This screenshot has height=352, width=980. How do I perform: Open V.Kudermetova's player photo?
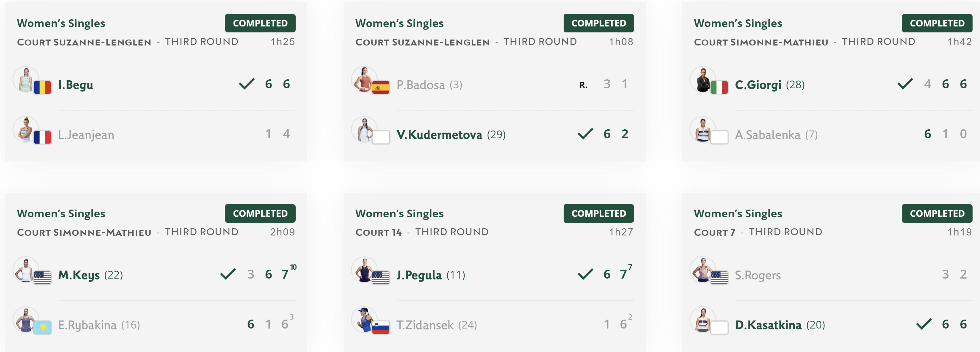[x=364, y=130]
